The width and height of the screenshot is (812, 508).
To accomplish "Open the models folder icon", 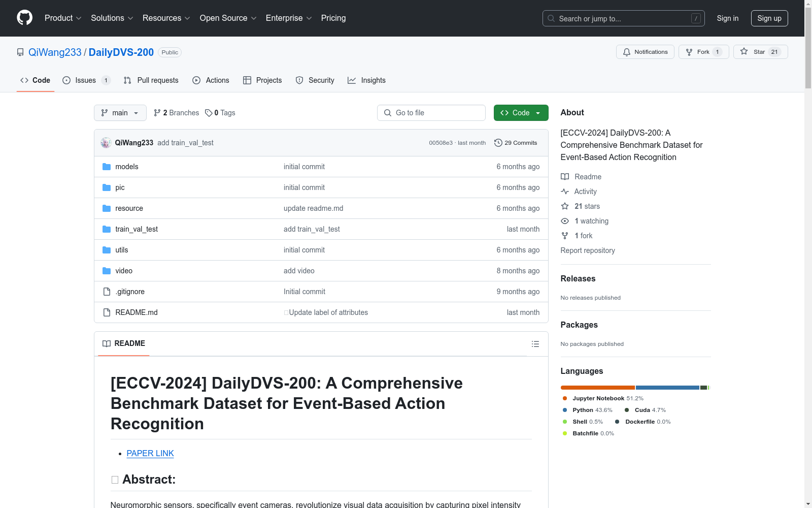I will pos(107,167).
